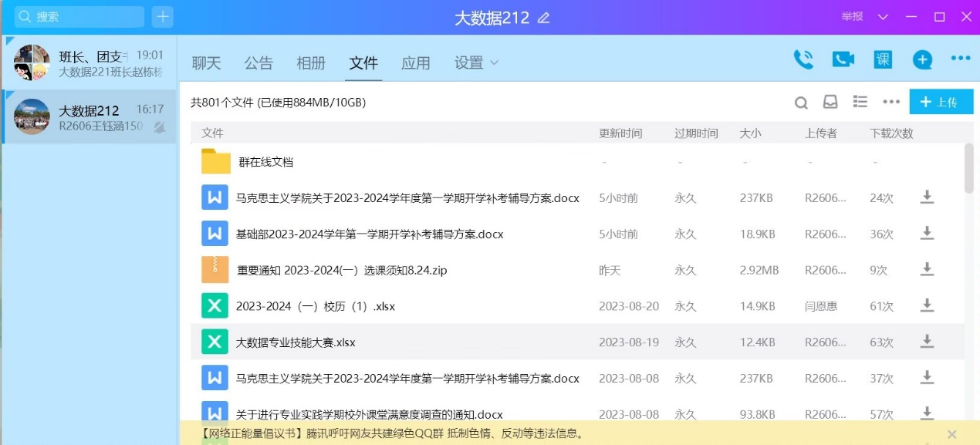Open the file inbox tray icon

click(830, 102)
